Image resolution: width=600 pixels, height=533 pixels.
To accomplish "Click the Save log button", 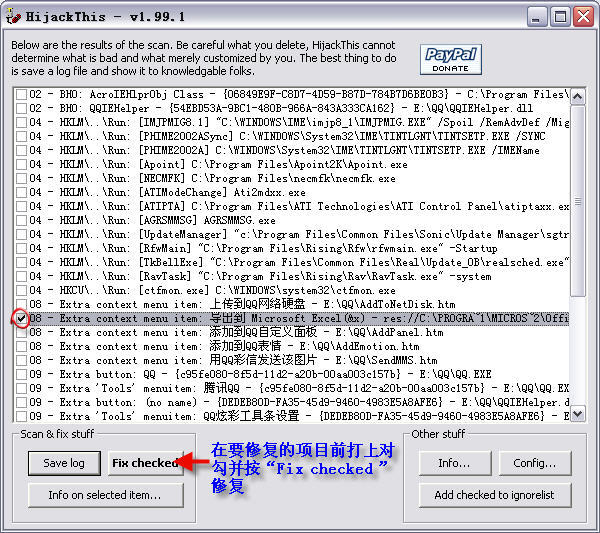I will (64, 463).
